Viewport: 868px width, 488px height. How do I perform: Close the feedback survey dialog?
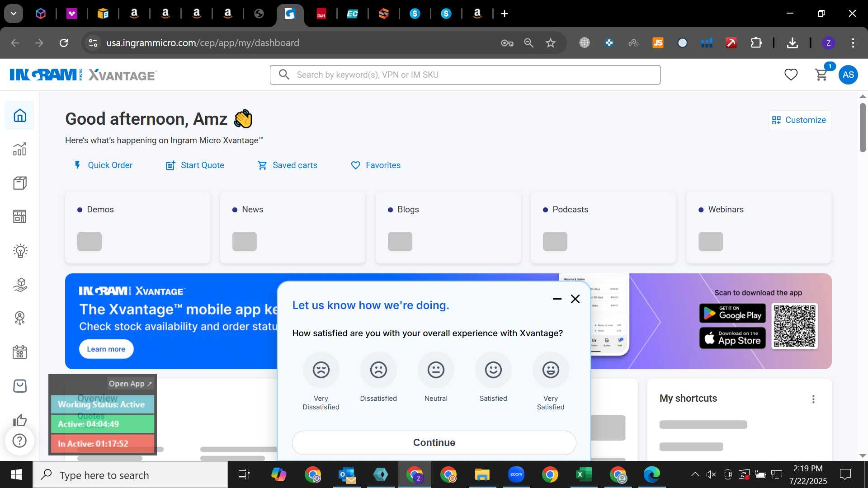[x=575, y=299]
